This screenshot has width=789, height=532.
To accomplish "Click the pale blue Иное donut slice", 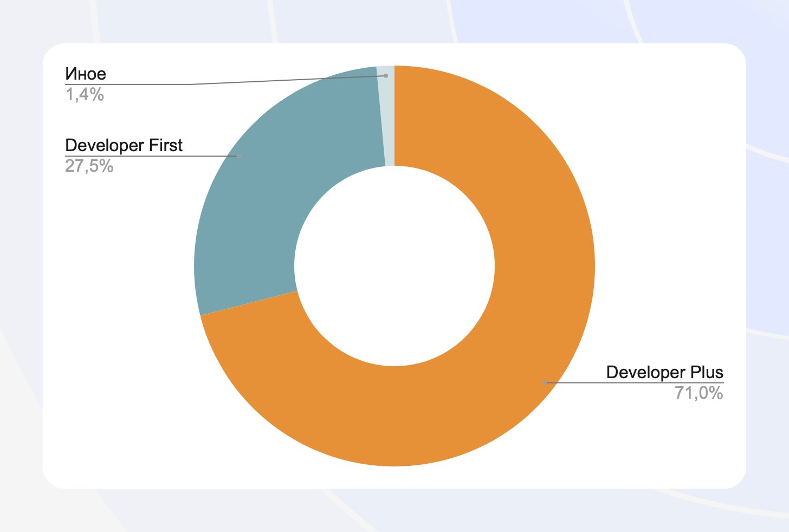I will click(386, 116).
